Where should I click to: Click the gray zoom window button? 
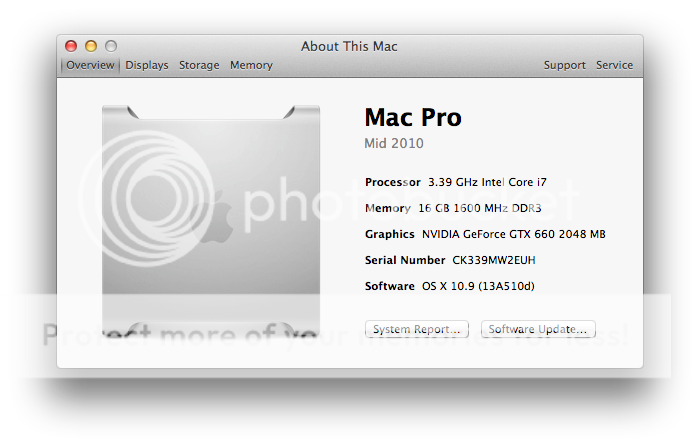coord(111,46)
